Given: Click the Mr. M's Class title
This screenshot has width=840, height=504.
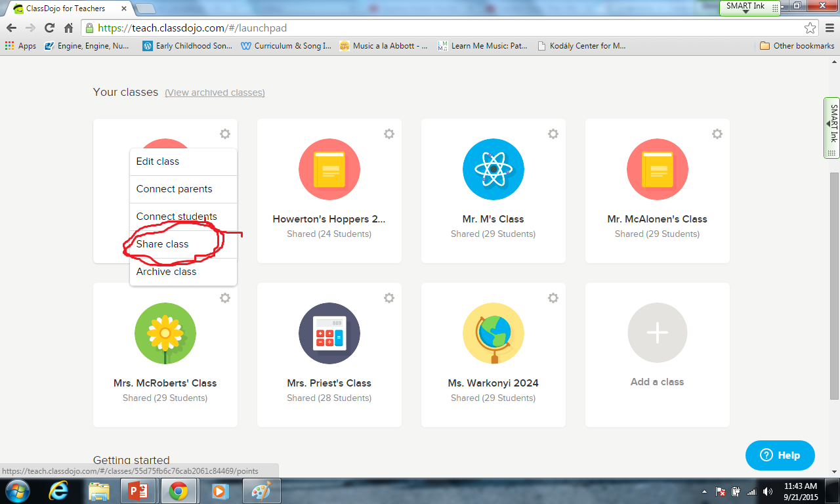Looking at the screenshot, I should (493, 219).
